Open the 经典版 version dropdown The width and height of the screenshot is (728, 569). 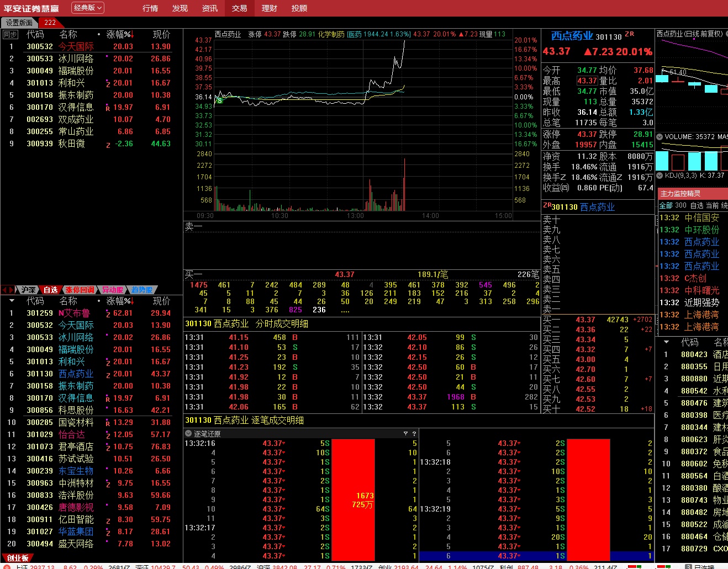coord(88,8)
